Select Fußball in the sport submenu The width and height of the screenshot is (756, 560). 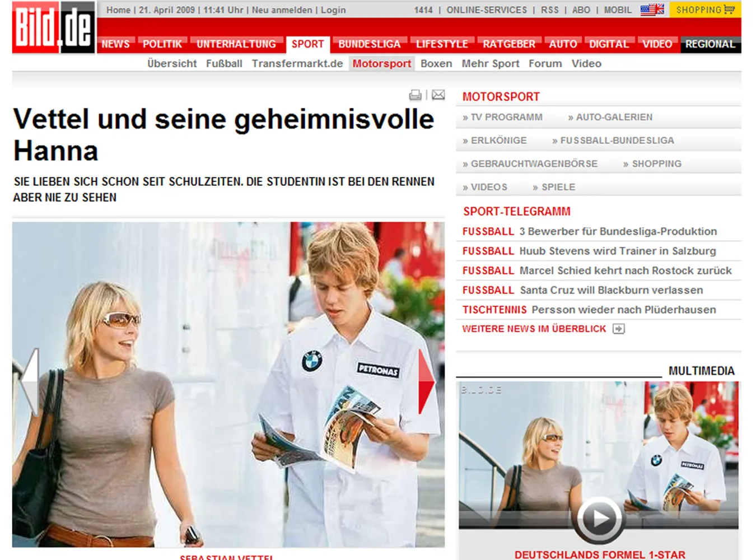[224, 64]
